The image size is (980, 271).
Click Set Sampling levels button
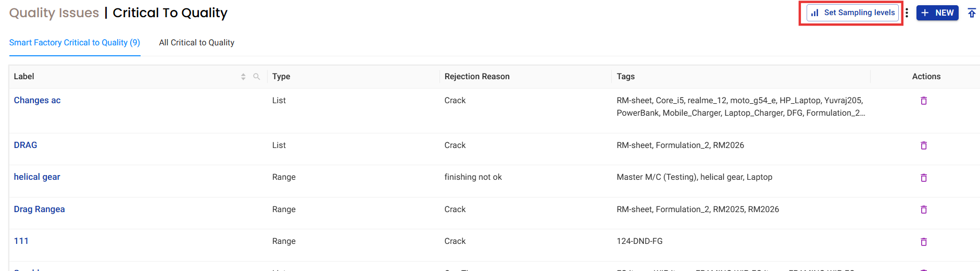[x=852, y=13]
